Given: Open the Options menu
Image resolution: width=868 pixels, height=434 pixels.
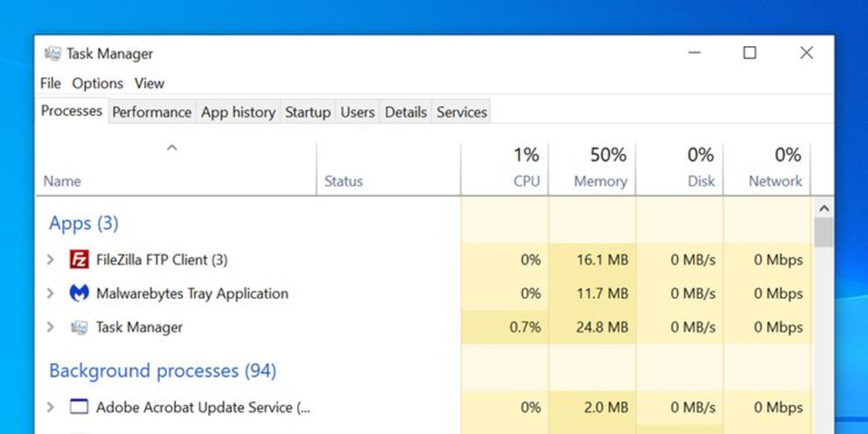Looking at the screenshot, I should coord(97,83).
